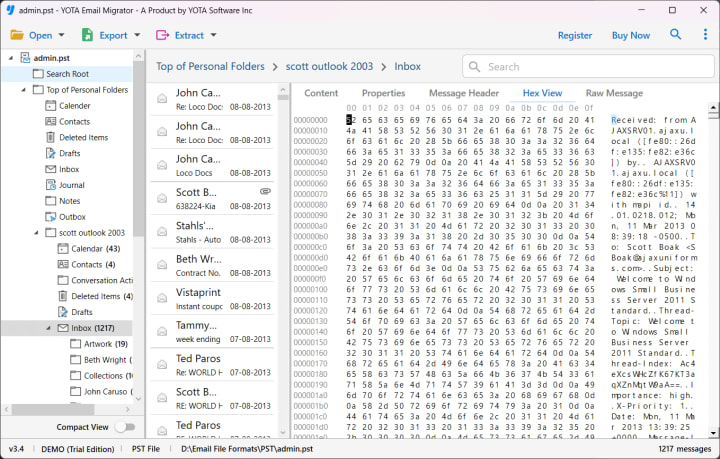This screenshot has width=720, height=459.
Task: Select the Calendar (43) folder icon
Action: [63, 249]
